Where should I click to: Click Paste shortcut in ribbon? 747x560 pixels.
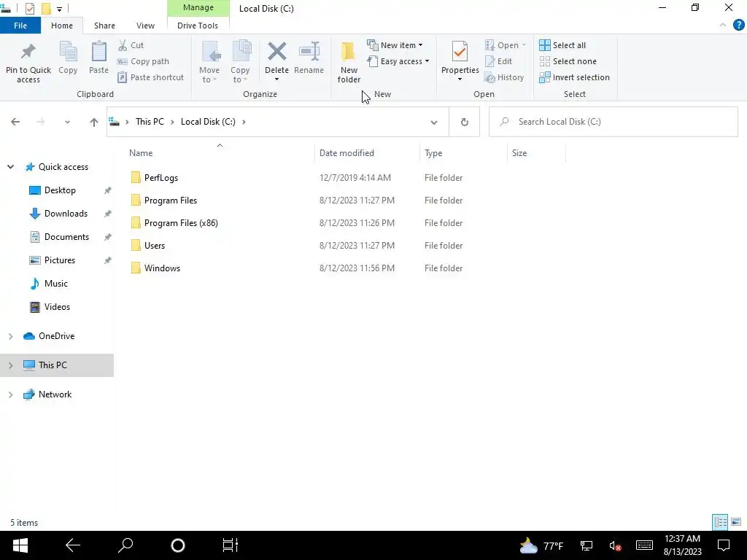click(150, 77)
